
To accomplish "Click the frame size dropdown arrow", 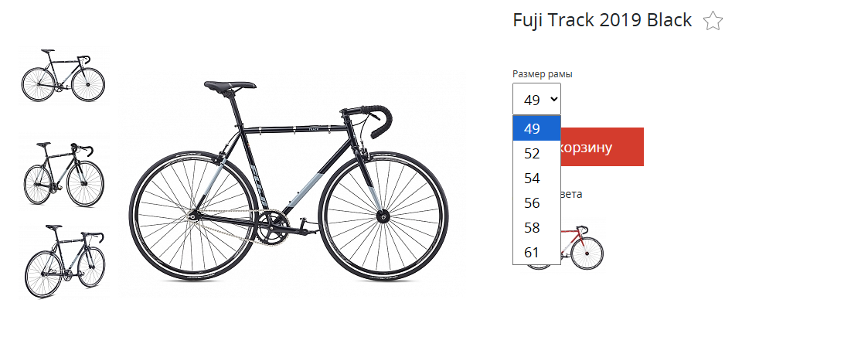I will coord(553,100).
